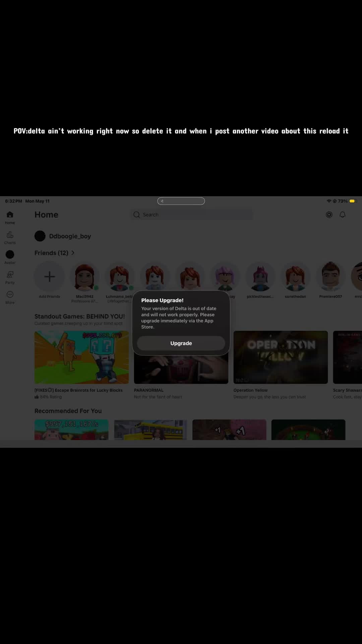This screenshot has width=362, height=644.
Task: Click the Ddboogie_boy username
Action: click(x=70, y=236)
